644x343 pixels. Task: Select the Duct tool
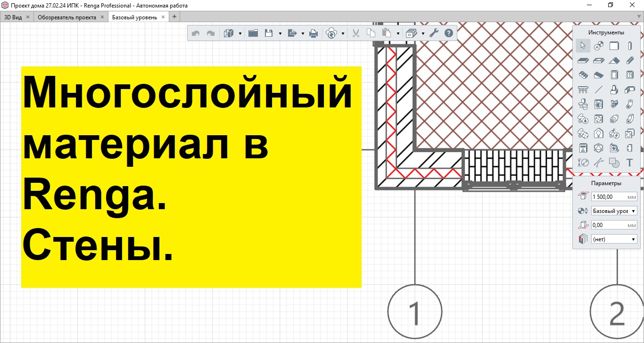click(629, 119)
